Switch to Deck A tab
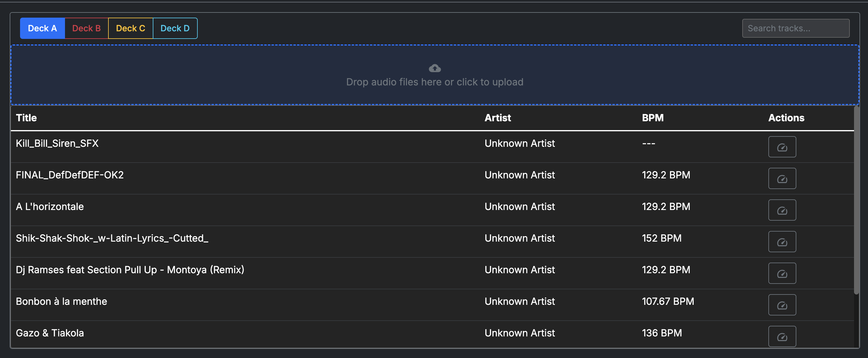868x358 pixels. pyautogui.click(x=43, y=28)
